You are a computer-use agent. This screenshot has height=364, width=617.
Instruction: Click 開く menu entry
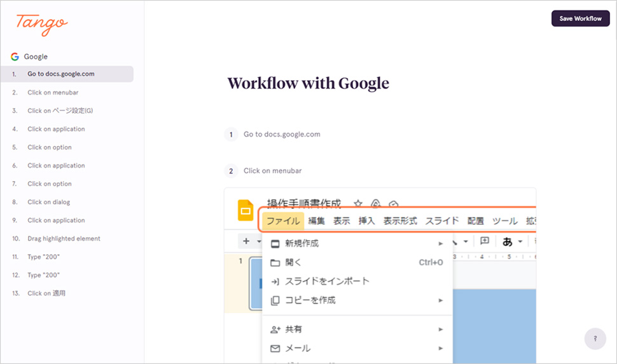click(x=357, y=262)
